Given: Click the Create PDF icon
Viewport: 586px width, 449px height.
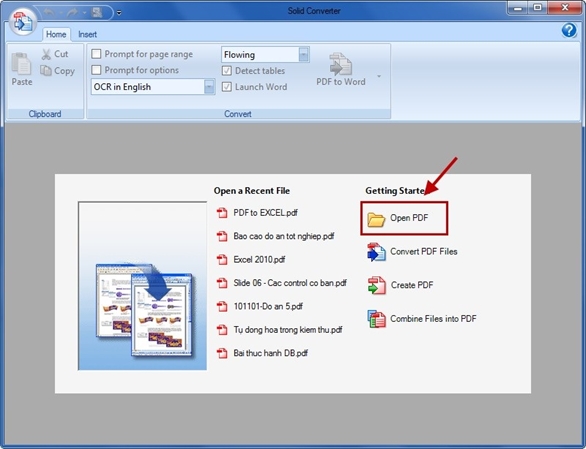Looking at the screenshot, I should pyautogui.click(x=377, y=285).
